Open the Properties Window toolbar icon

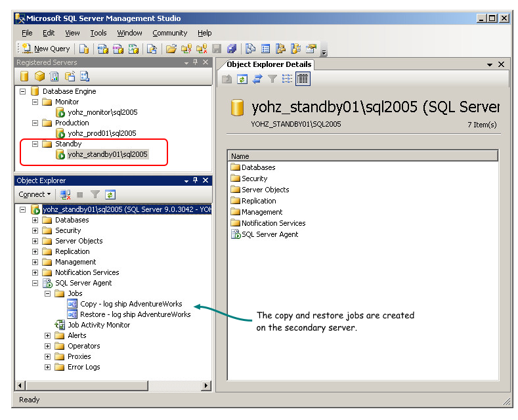[x=311, y=49]
